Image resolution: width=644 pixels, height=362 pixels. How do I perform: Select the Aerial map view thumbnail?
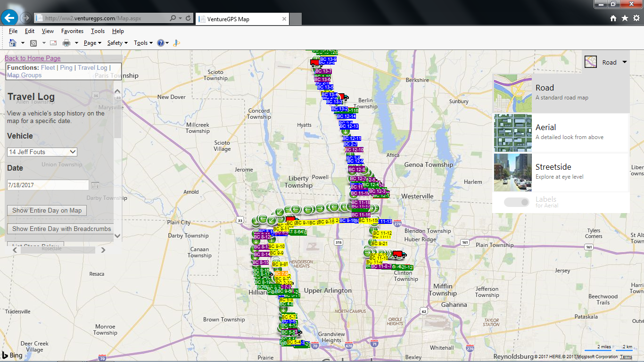pyautogui.click(x=512, y=132)
